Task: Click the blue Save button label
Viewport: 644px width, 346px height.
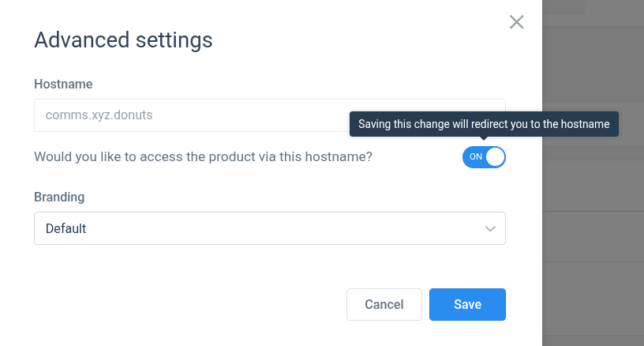Action: coord(467,304)
